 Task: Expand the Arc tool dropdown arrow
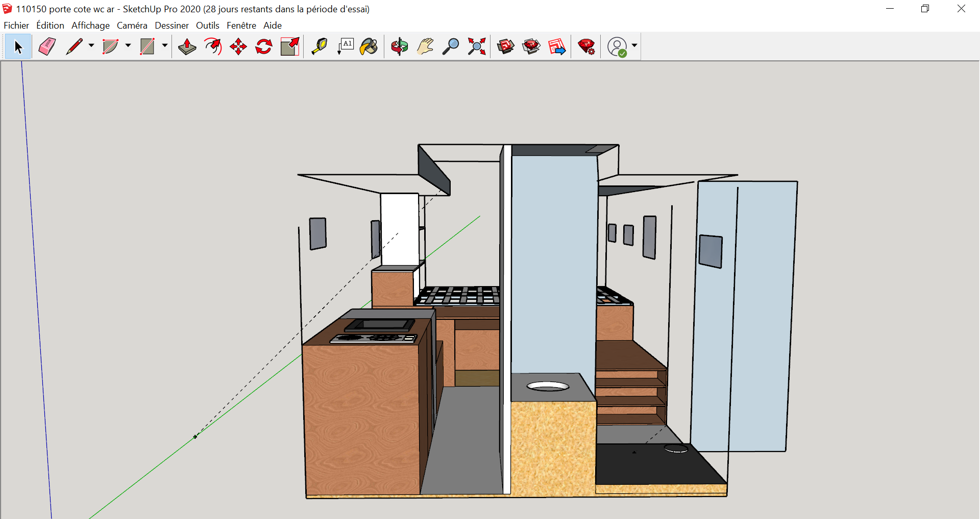tap(128, 45)
